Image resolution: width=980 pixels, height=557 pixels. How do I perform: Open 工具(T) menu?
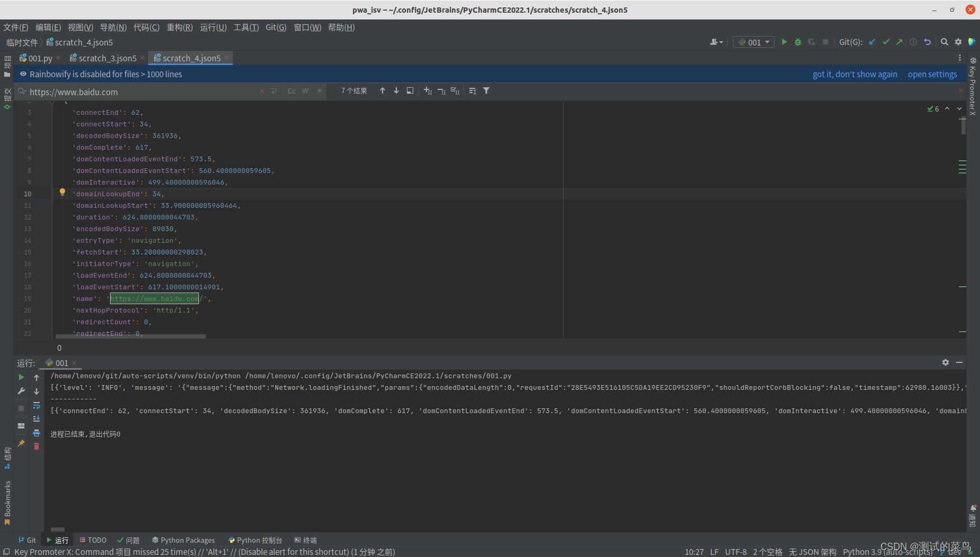point(246,28)
